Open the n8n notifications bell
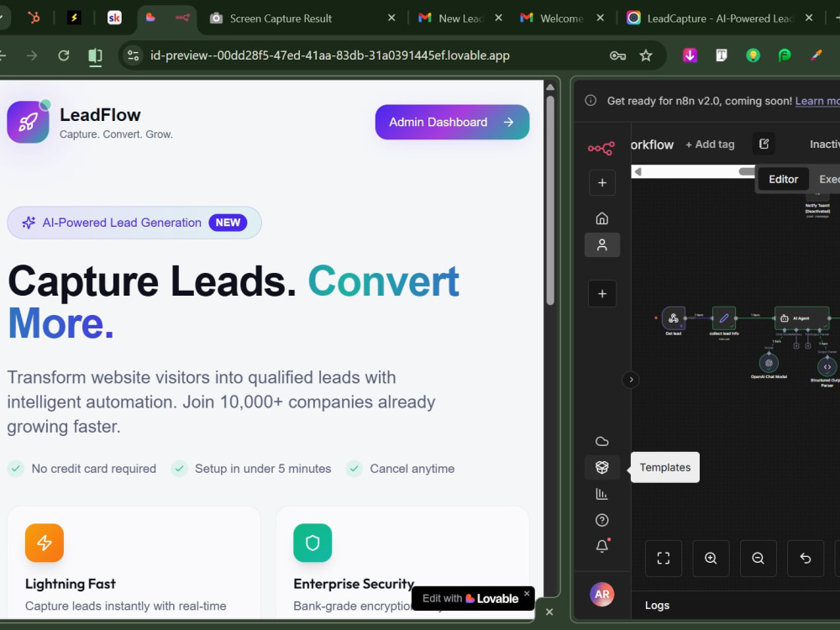This screenshot has height=630, width=840. click(602, 546)
